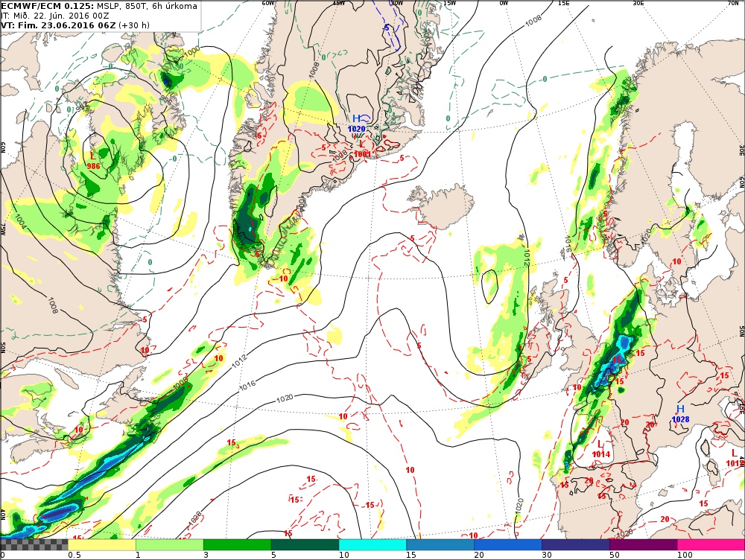Click the '15E' longitude label at top
Screen dimensions: 745x560
tap(564, 3)
